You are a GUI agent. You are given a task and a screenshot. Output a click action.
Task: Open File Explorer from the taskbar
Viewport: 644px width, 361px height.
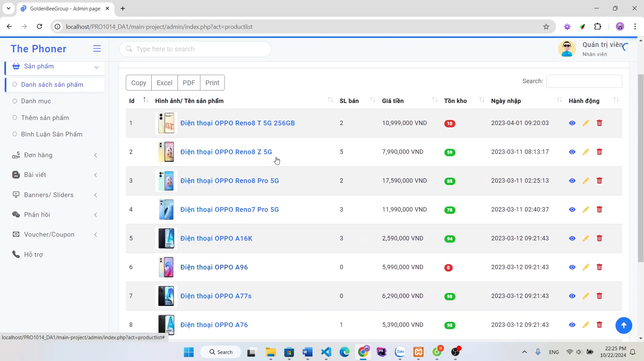coord(270,352)
